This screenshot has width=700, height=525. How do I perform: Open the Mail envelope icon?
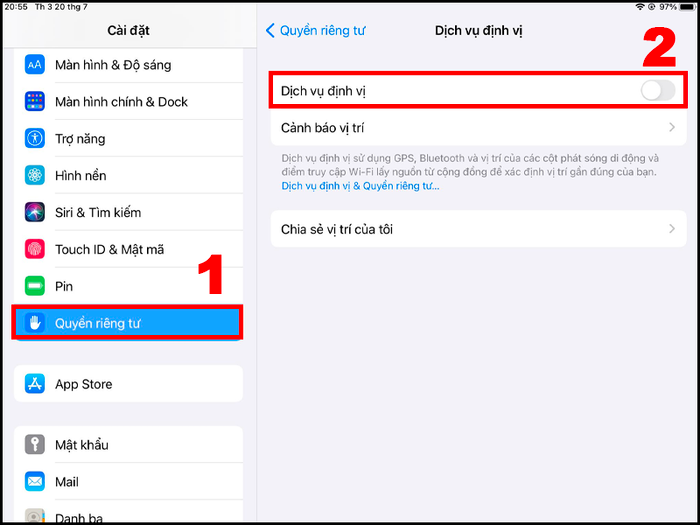(x=35, y=482)
